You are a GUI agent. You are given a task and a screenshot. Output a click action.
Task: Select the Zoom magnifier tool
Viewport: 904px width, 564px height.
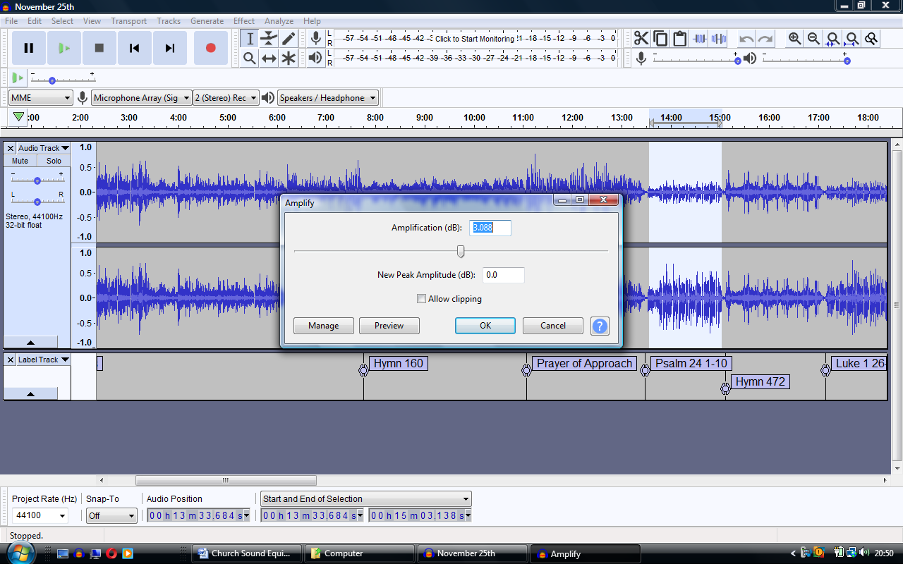pos(250,58)
